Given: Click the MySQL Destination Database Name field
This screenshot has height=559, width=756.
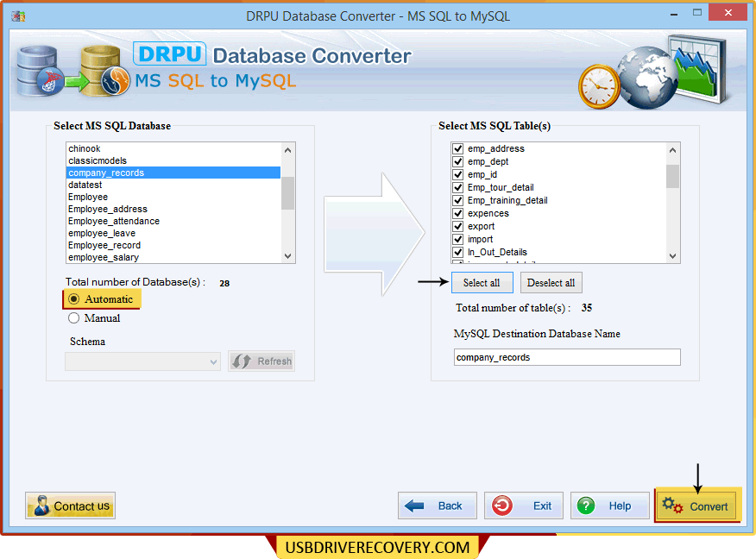Looking at the screenshot, I should [x=567, y=357].
